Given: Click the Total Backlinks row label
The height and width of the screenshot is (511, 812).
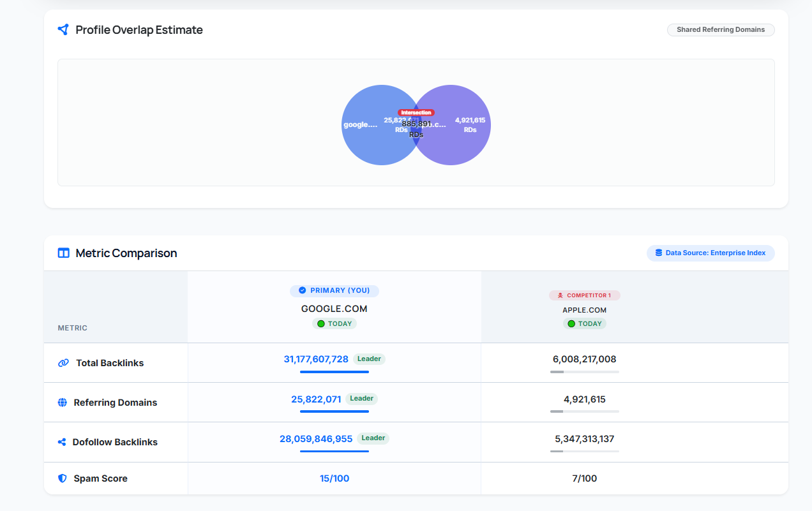Looking at the screenshot, I should (110, 363).
